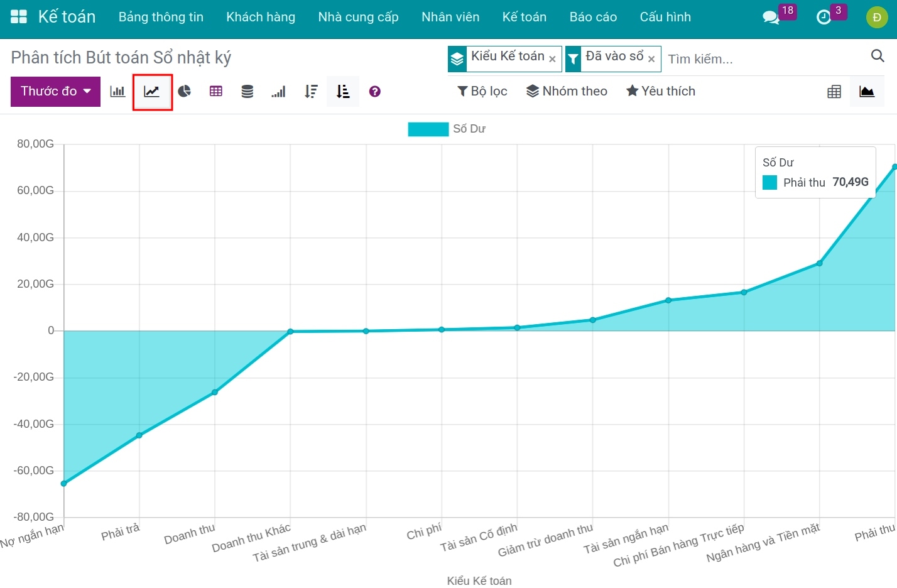Open the help question mark icon
Image resolution: width=897 pixels, height=588 pixels.
(375, 92)
